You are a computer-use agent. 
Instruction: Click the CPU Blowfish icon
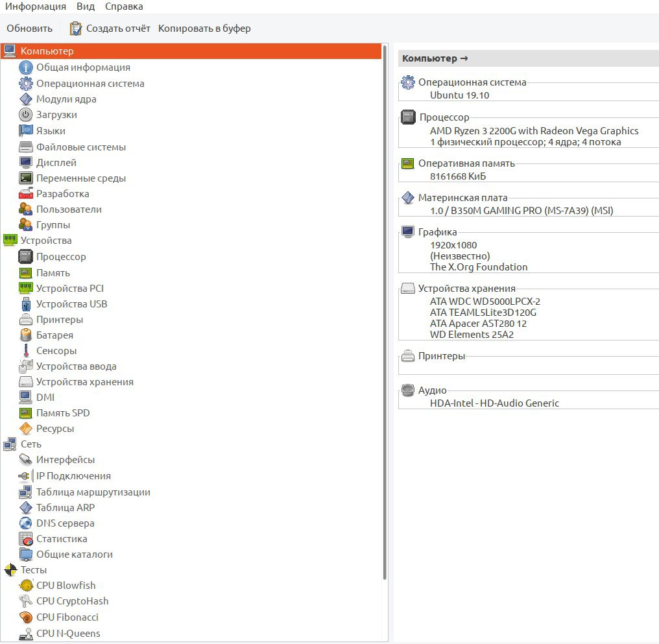26,585
